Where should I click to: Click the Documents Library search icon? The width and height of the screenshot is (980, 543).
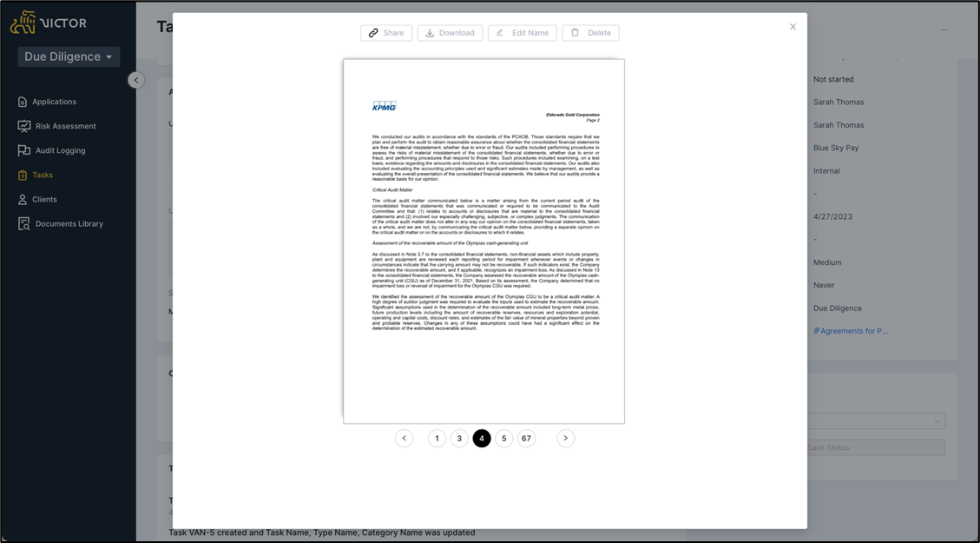(x=23, y=223)
